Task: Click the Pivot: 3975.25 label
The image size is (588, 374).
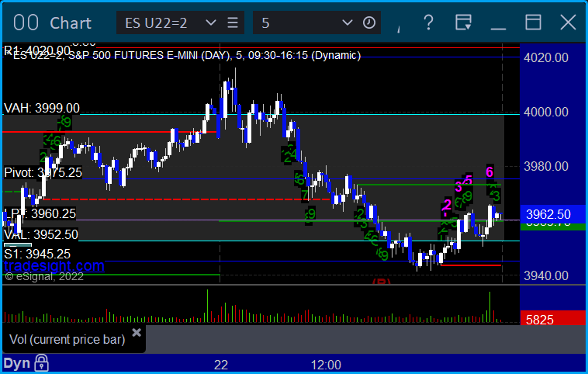Action: 43,172
